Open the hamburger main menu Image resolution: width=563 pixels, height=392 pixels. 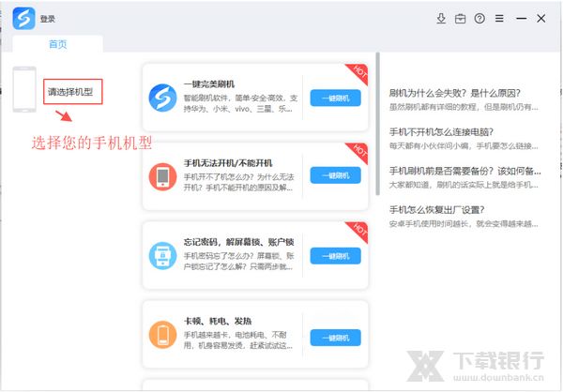pyautogui.click(x=500, y=18)
